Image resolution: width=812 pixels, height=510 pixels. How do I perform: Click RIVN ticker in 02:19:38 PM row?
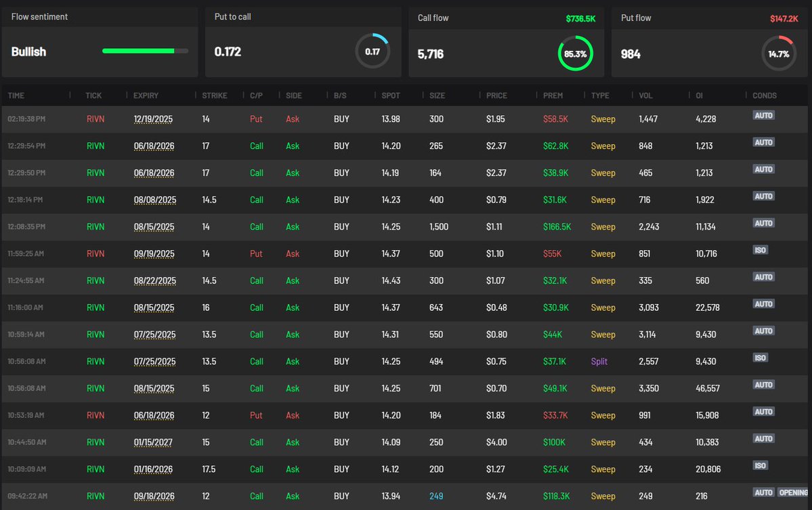(x=95, y=119)
